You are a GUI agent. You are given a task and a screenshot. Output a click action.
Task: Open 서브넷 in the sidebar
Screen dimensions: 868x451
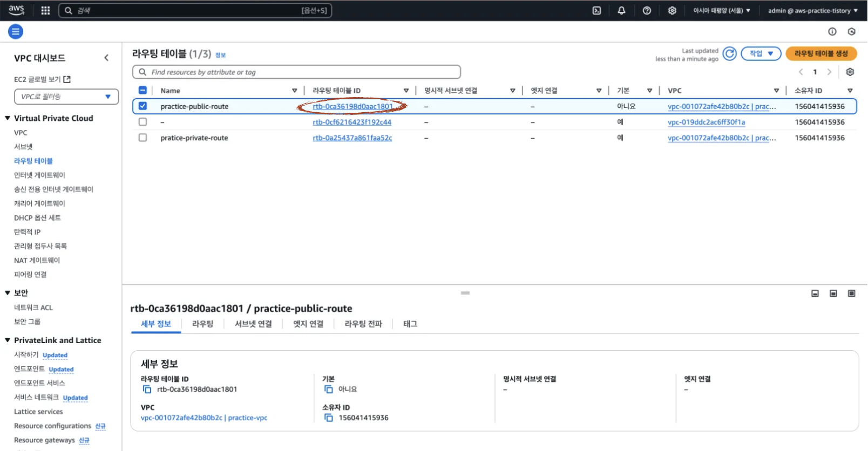pos(23,147)
